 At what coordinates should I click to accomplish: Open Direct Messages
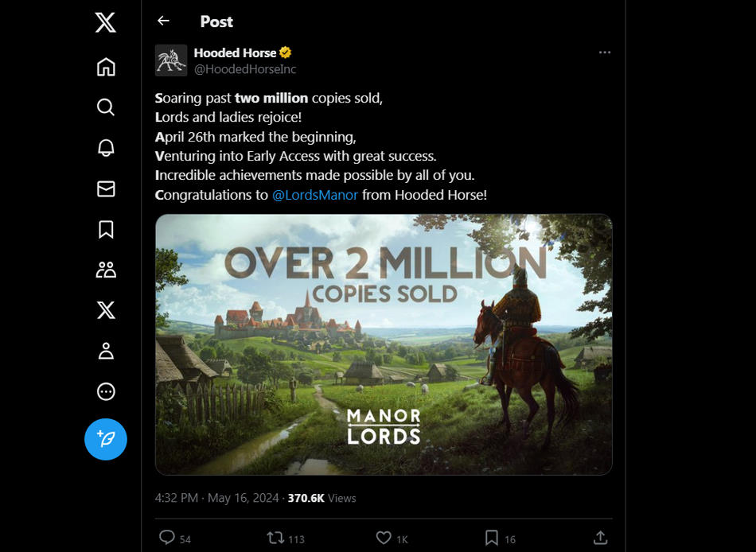[x=105, y=189]
